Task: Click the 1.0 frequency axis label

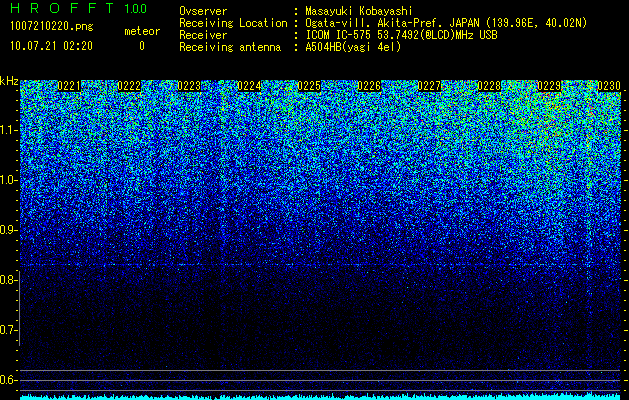Action: click(9, 180)
